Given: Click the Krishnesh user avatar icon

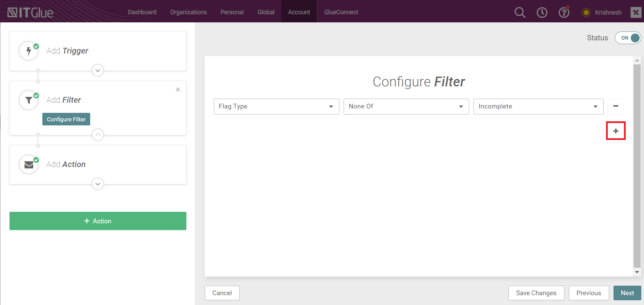Looking at the screenshot, I should pyautogui.click(x=586, y=13).
